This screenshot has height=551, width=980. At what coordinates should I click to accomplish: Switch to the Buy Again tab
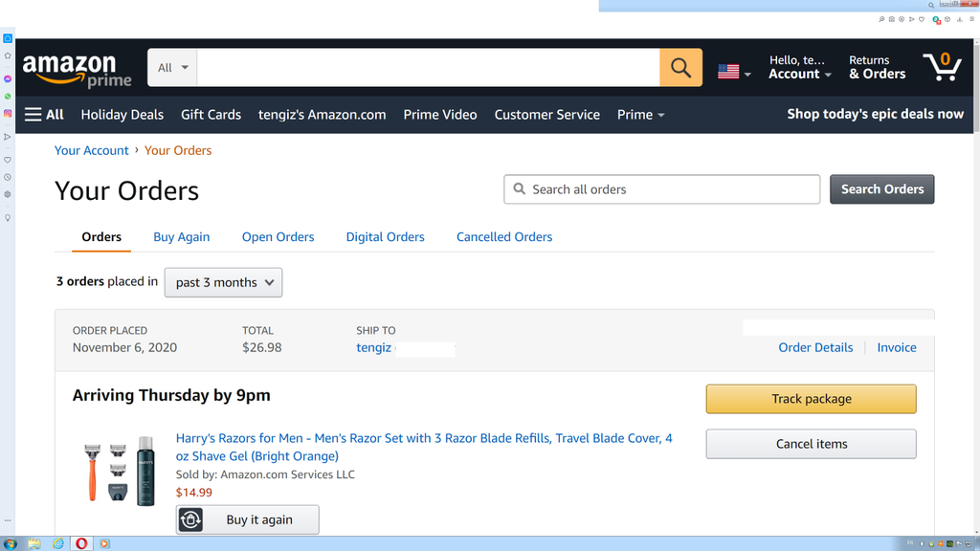pyautogui.click(x=181, y=237)
